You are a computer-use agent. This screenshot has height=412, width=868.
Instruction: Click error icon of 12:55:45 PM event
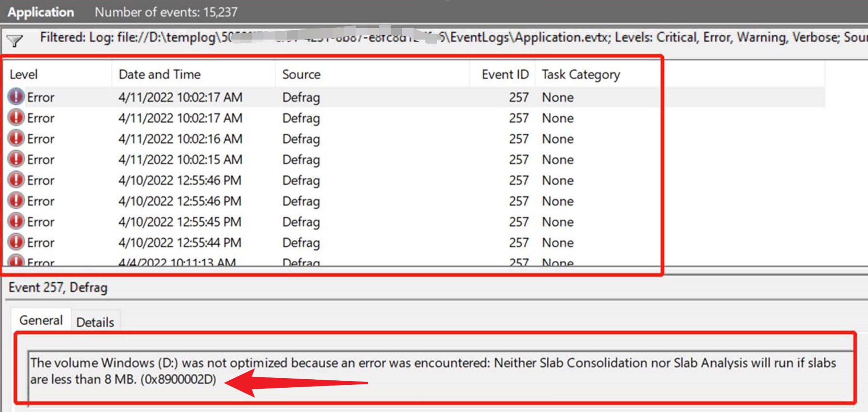(16, 222)
